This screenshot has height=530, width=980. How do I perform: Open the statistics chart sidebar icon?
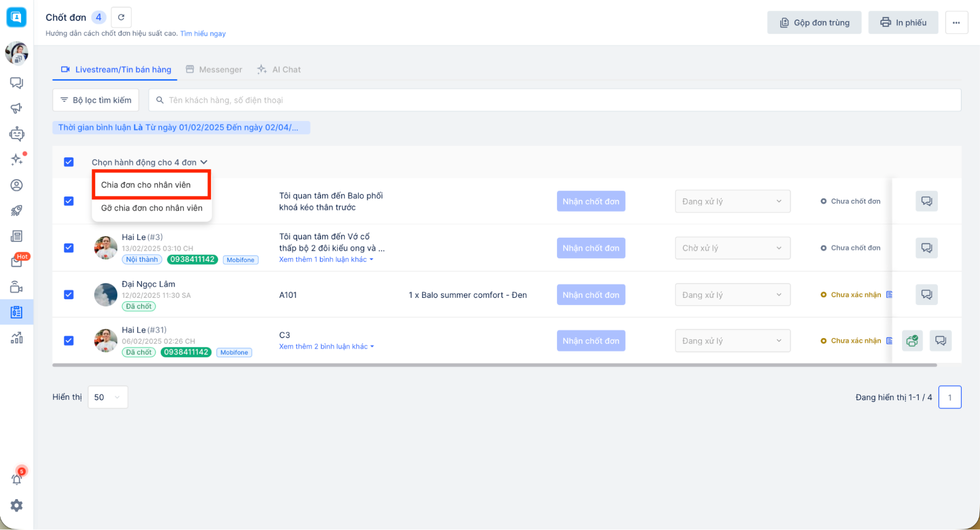pos(17,337)
